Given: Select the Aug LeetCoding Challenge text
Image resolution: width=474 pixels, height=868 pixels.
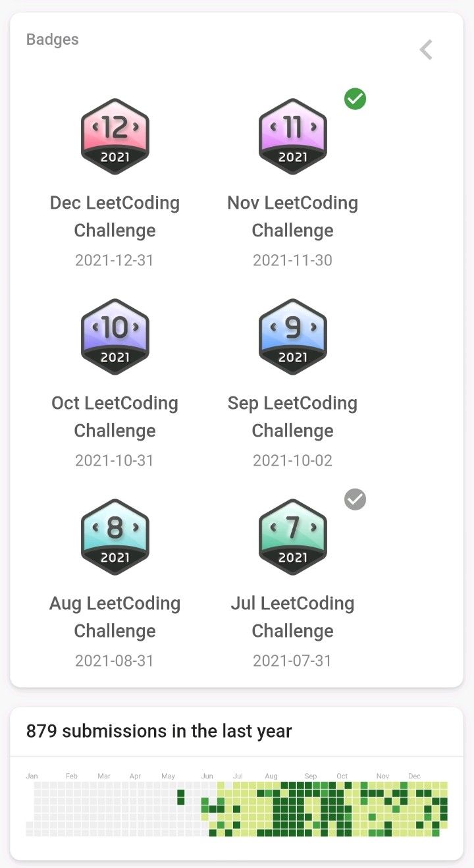Looking at the screenshot, I should (115, 617).
